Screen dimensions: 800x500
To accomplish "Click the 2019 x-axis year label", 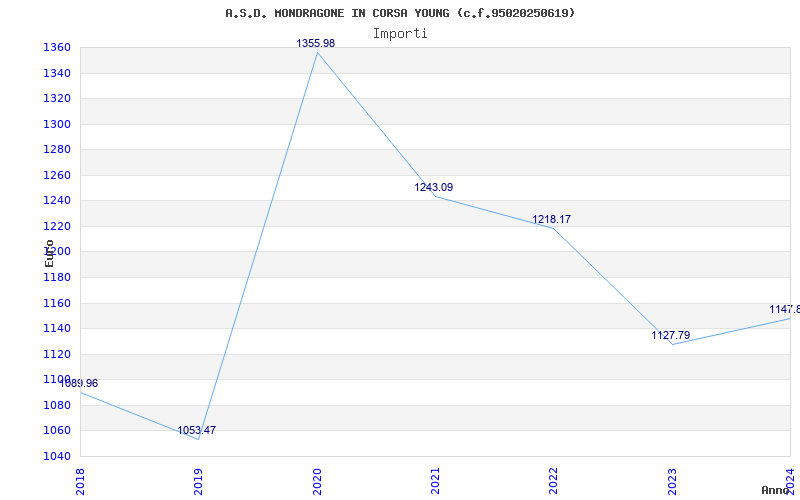I will point(198,481).
